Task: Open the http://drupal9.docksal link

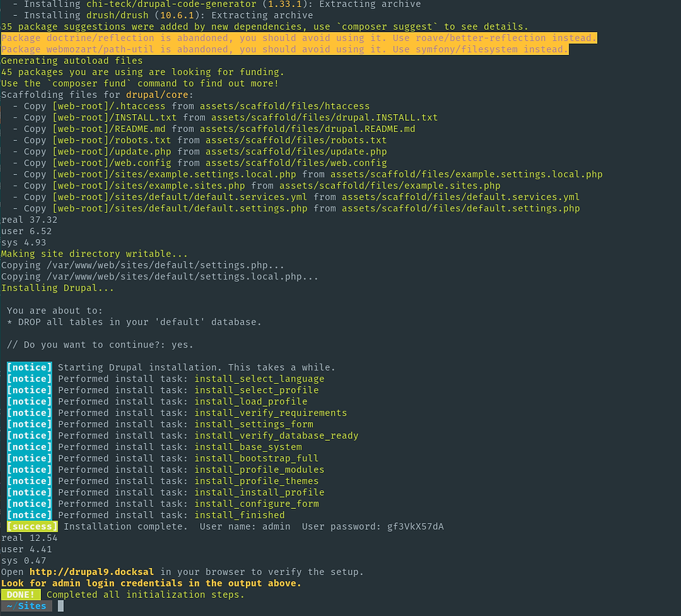Action: (x=92, y=572)
